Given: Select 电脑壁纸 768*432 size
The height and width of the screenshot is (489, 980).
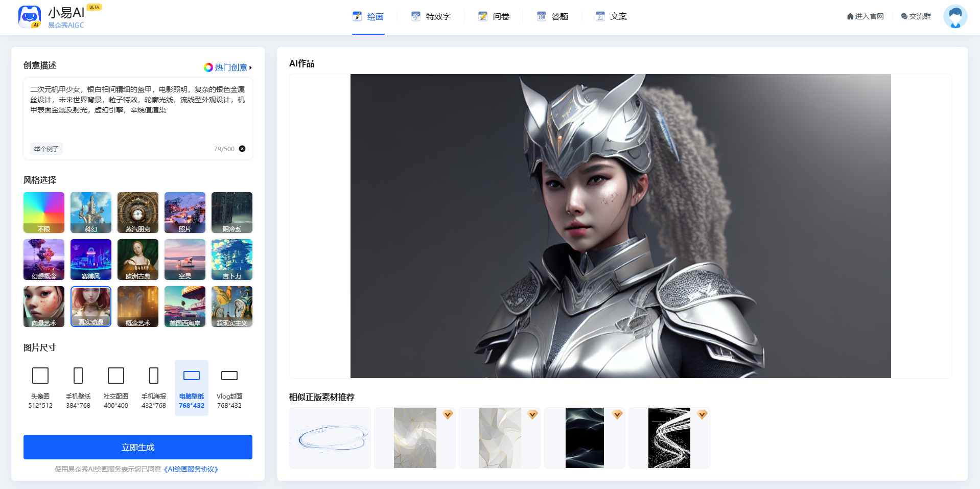Looking at the screenshot, I should pos(192,388).
